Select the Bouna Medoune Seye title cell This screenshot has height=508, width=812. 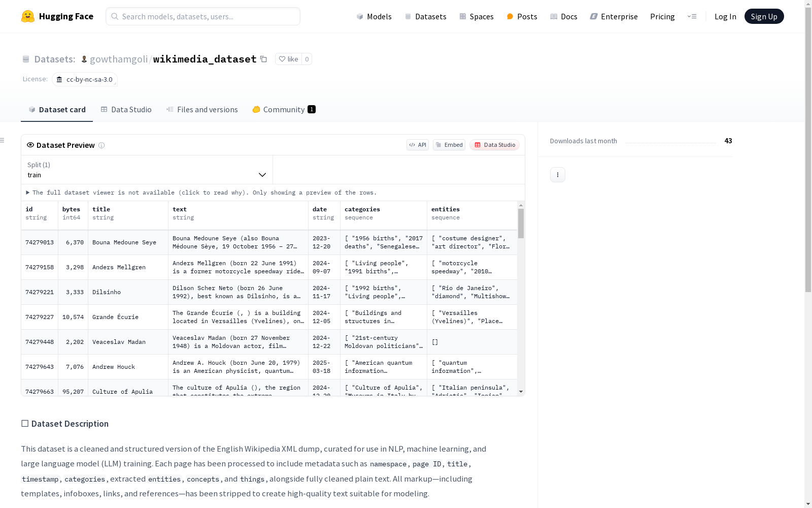(x=128, y=242)
